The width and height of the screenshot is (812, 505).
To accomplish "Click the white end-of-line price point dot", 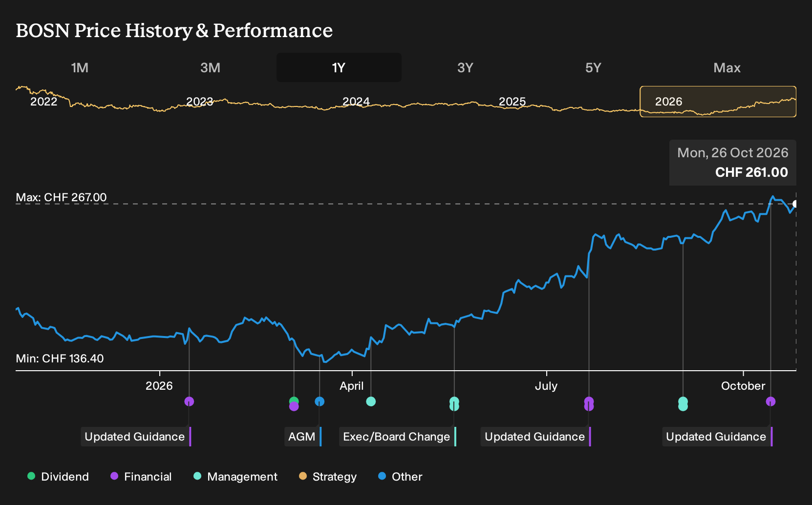I will tap(795, 204).
